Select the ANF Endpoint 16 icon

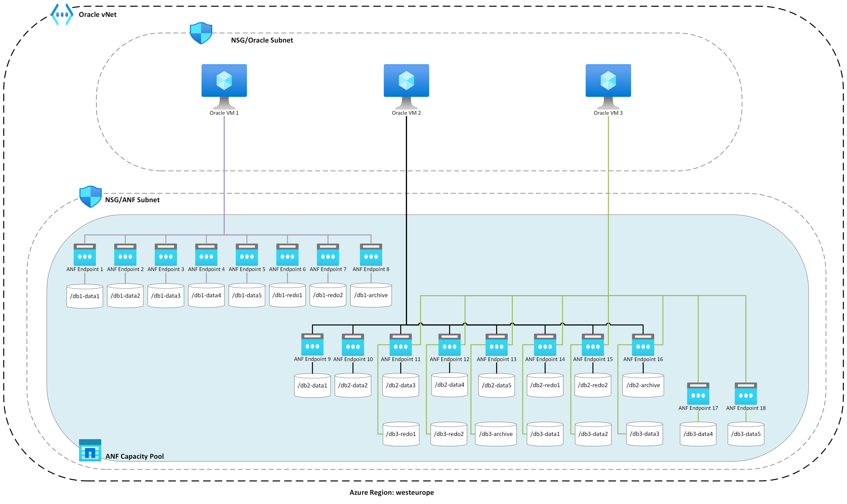click(x=643, y=344)
